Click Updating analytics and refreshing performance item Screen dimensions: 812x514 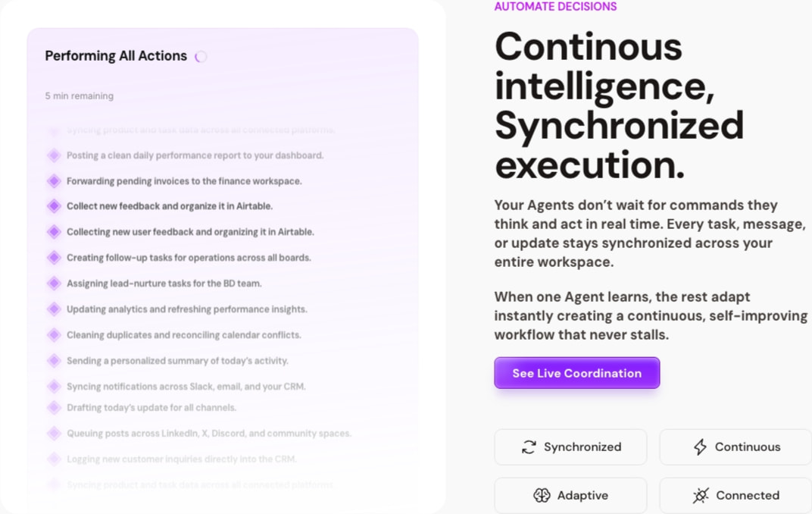pos(187,309)
